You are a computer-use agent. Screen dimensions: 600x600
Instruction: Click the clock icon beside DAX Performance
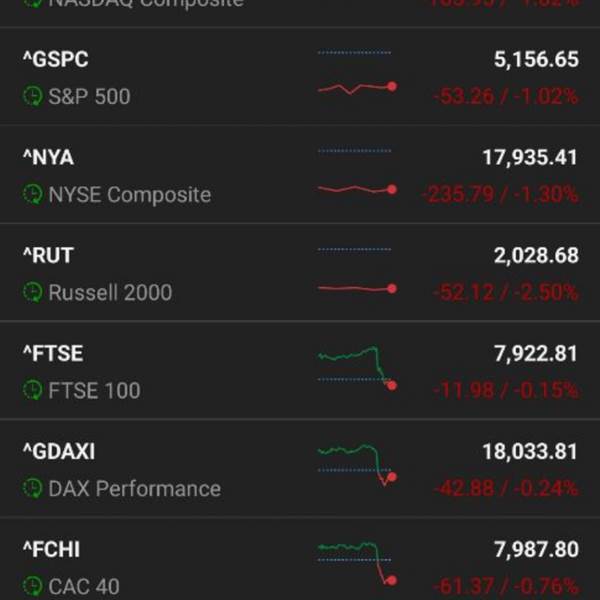tap(32, 489)
